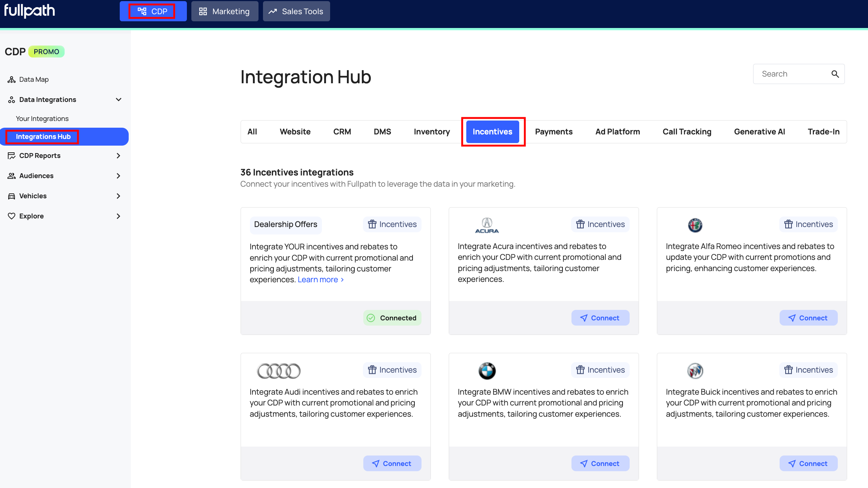The image size is (868, 488).
Task: Click the BMW logo icon
Action: point(487,371)
